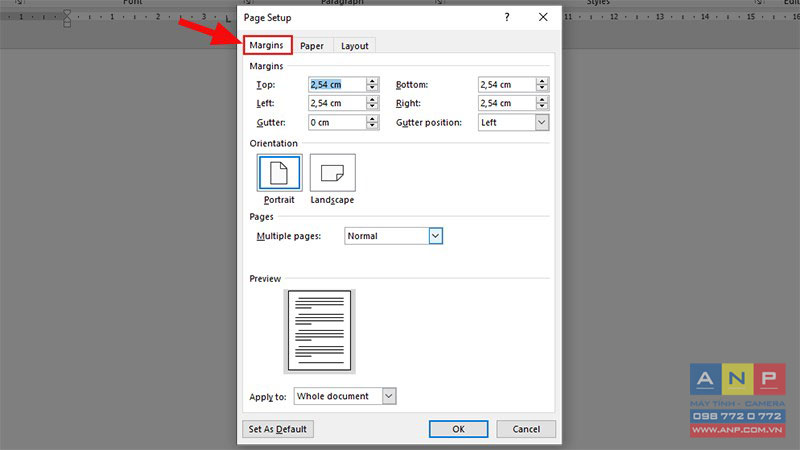
Task: Increase the Left margin with up arrow
Action: click(x=372, y=99)
